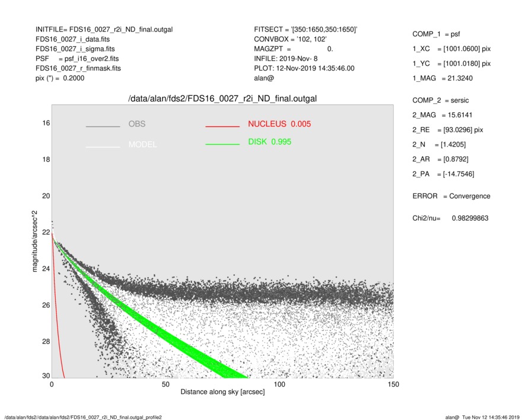Click the INITFILE FDS16_0027_r2i_ND_final.outgal text
Image resolution: width=525 pixels, height=420 pixels.
104,30
